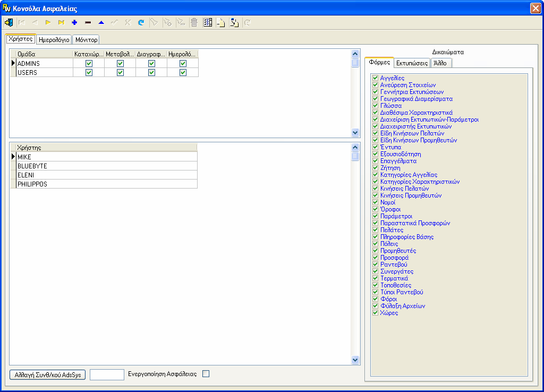Close the Κονσόλα Ασφαλείας window
This screenshot has width=544, height=392.
point(535,8)
